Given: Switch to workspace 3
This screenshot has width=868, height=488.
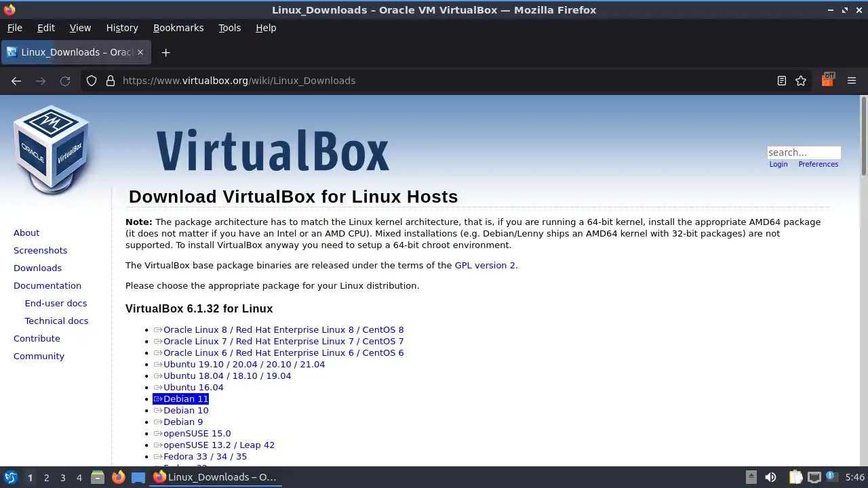Looking at the screenshot, I should click(62, 477).
